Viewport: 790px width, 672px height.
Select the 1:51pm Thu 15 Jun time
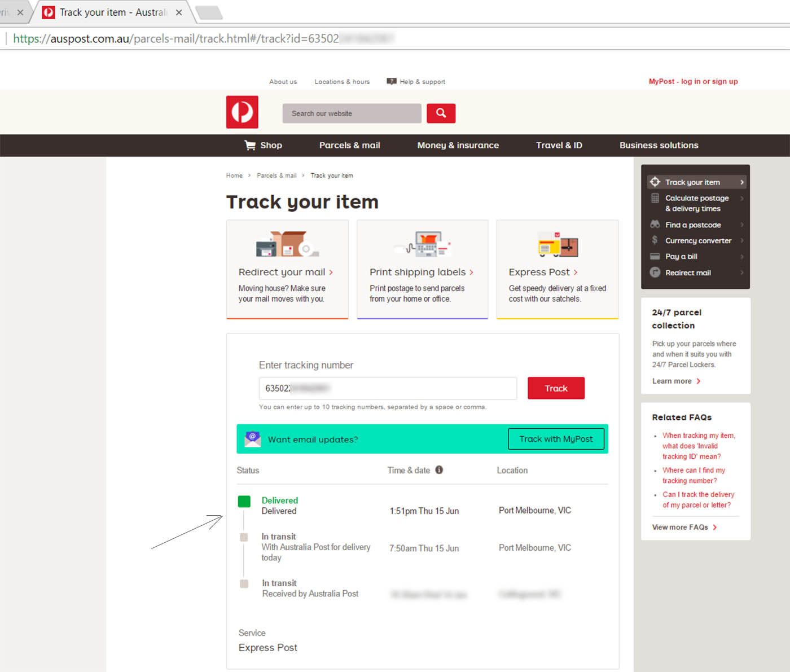(x=424, y=511)
